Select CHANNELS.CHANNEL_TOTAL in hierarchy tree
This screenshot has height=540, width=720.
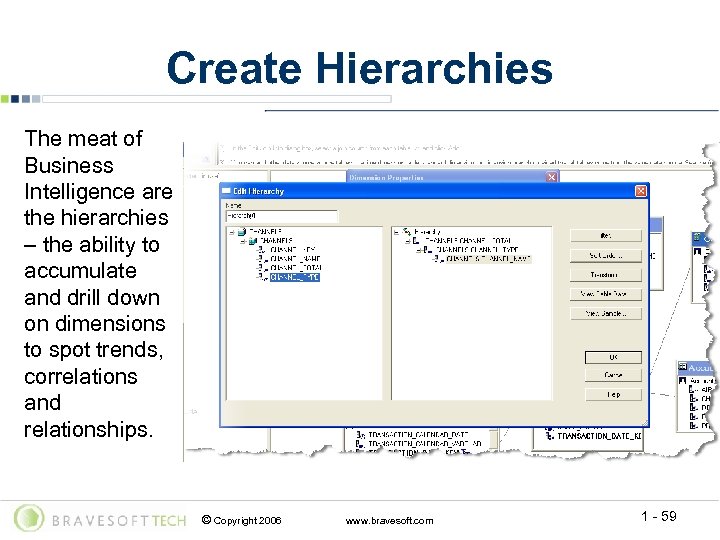[468, 241]
